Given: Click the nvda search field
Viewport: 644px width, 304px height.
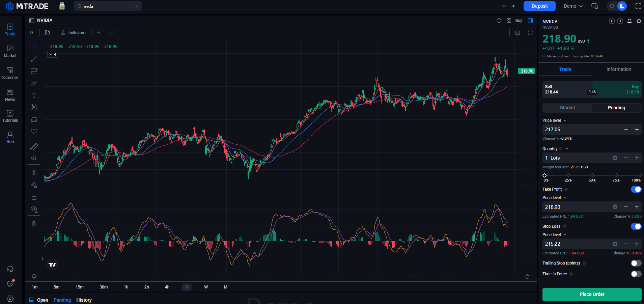Looking at the screenshot, I should point(108,6).
